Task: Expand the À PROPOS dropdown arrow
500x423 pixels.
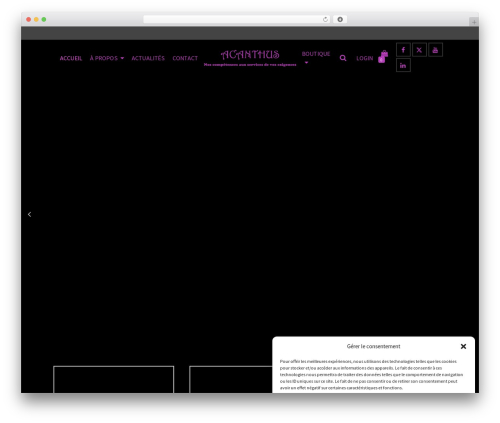Action: pos(122,58)
